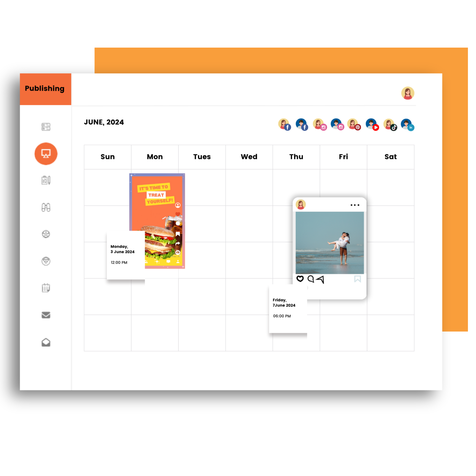
Task: Open the grid/table view icon
Action: pyautogui.click(x=46, y=126)
